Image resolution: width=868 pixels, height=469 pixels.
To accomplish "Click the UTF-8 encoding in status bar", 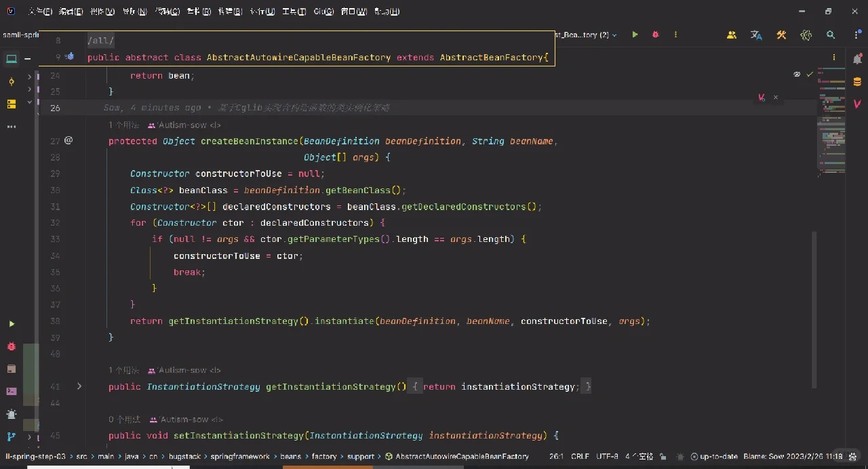I will tap(607, 457).
